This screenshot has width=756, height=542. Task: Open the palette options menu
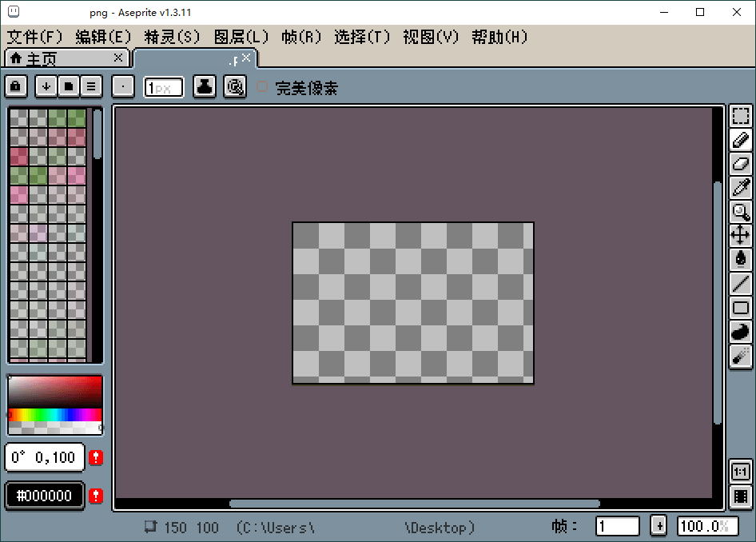(x=90, y=86)
